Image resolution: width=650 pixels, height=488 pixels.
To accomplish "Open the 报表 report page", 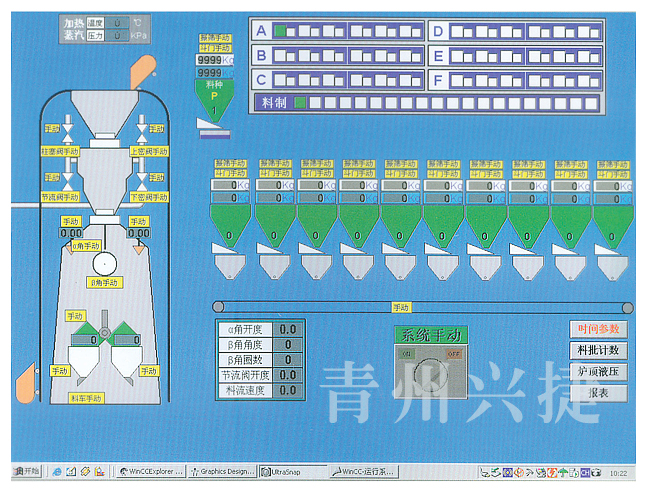I will click(598, 394).
